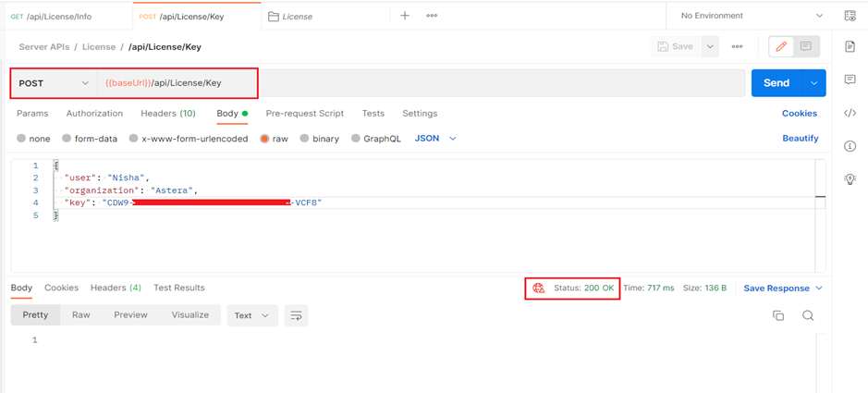Open the environment quick look icon

tap(850, 16)
